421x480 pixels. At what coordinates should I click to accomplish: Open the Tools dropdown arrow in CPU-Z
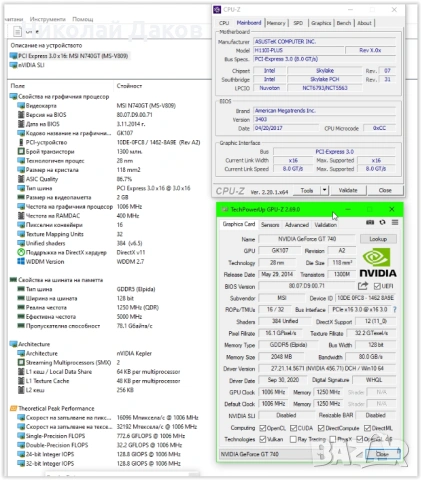324,190
